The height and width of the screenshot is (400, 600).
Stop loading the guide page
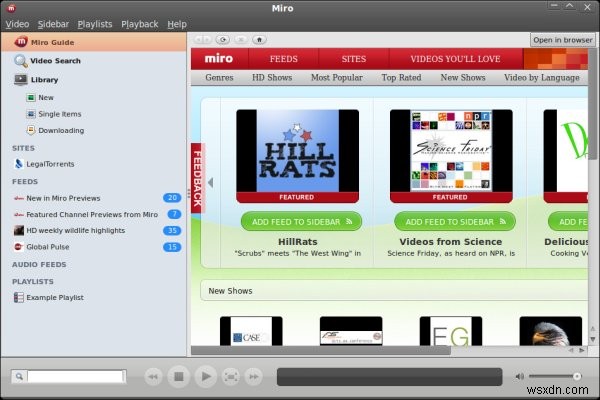pos(241,39)
